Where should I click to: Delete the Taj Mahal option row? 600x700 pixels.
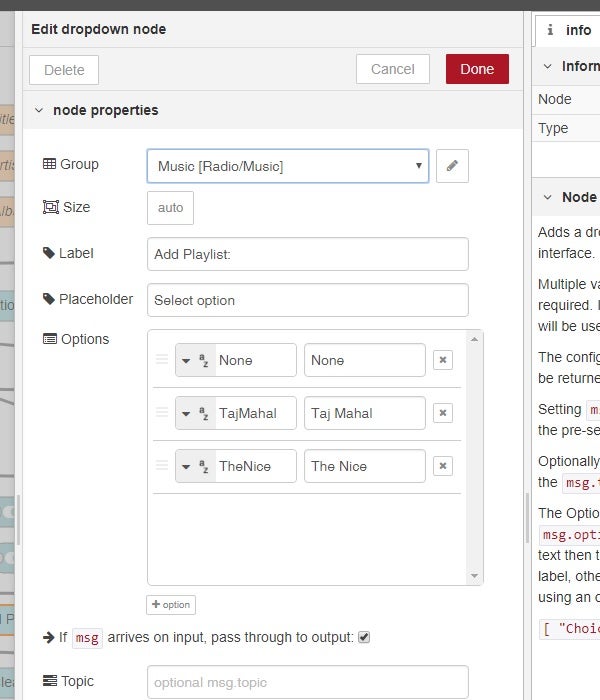(x=443, y=413)
